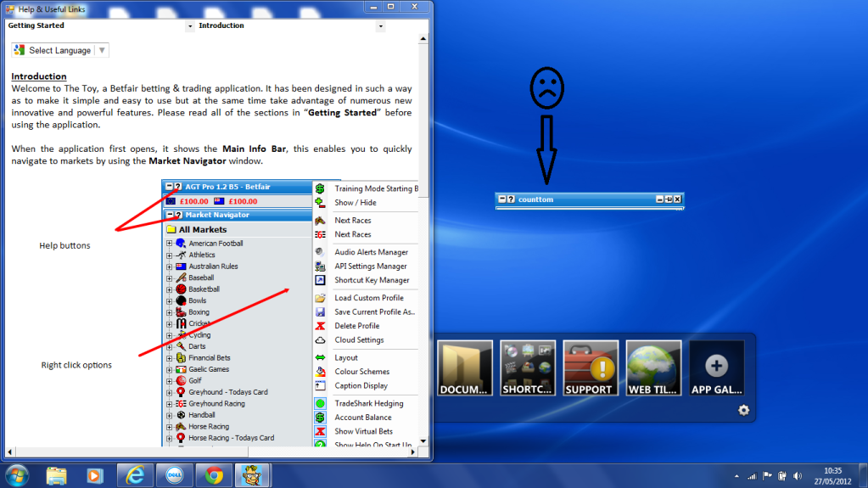Switch to The Toy app taskbar button
868x488 pixels.
[253, 476]
